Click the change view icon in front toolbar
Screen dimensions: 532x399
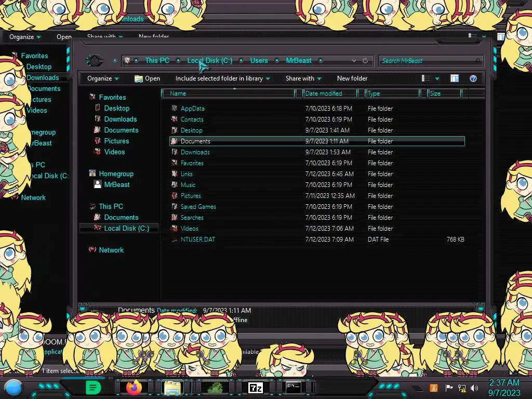pyautogui.click(x=425, y=78)
